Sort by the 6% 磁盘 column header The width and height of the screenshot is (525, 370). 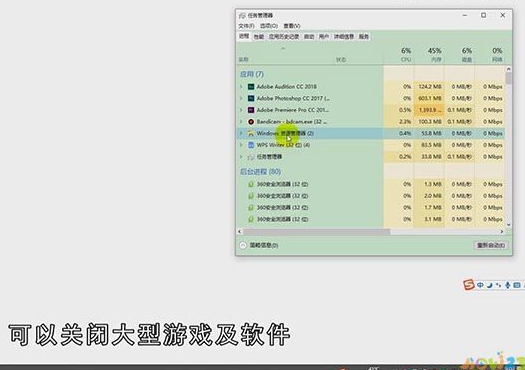tap(459, 54)
